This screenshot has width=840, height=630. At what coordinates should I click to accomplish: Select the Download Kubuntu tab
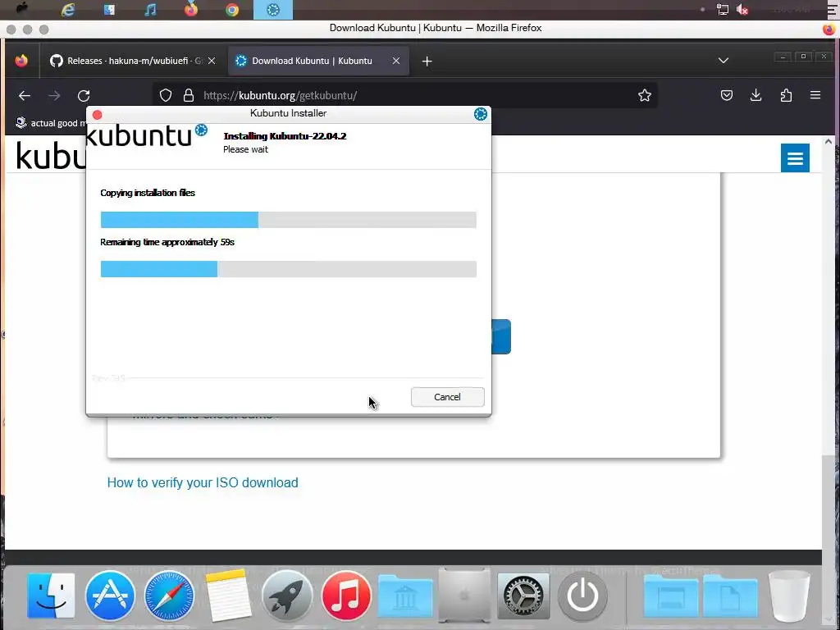coord(312,61)
